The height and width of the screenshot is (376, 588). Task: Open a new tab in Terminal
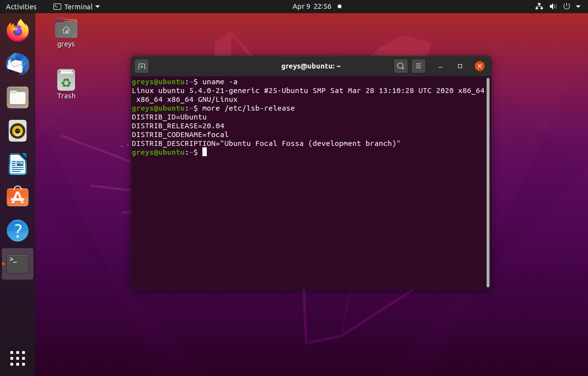pos(142,66)
